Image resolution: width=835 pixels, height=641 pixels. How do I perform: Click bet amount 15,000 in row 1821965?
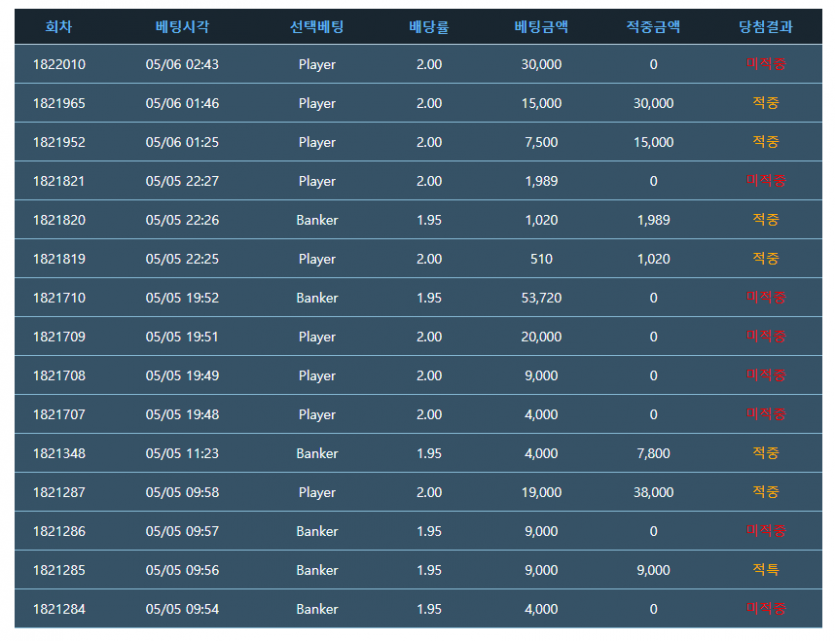[541, 103]
